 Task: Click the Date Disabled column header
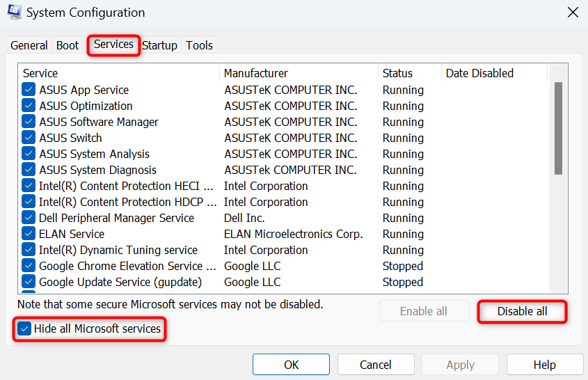point(493,73)
